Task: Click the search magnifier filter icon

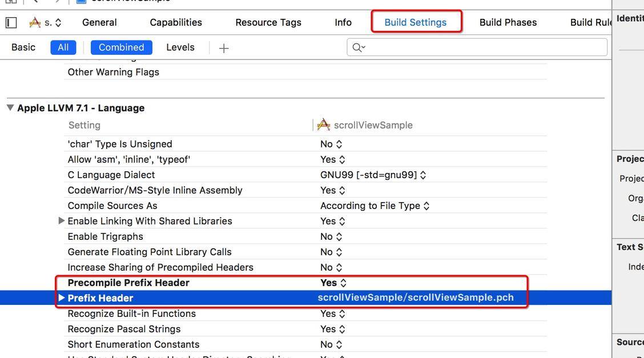Action: 358,47
